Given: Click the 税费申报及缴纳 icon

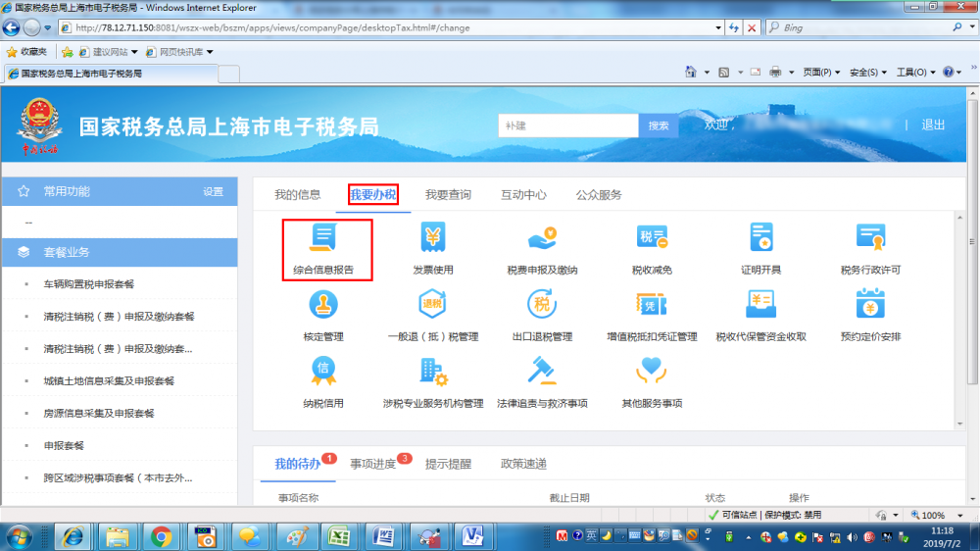Looking at the screenshot, I should point(542,238).
